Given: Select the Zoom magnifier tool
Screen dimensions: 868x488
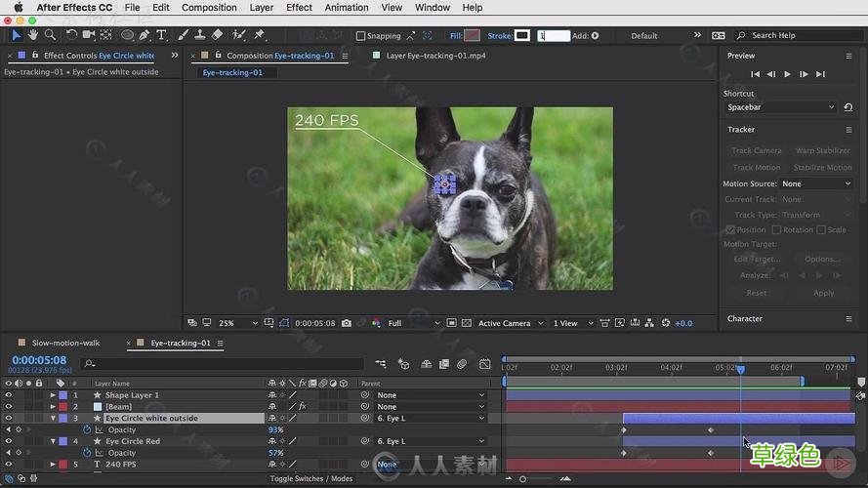Looking at the screenshot, I should coord(50,35).
